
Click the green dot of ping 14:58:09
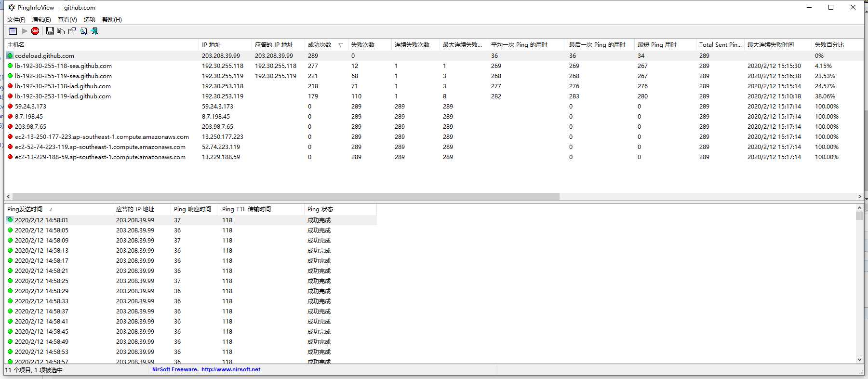coord(10,240)
